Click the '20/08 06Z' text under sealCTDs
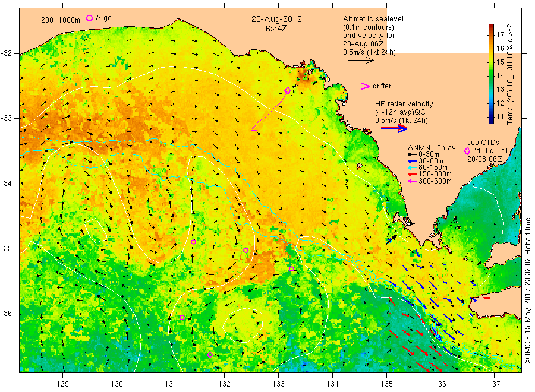The image size is (535, 392). [484, 159]
